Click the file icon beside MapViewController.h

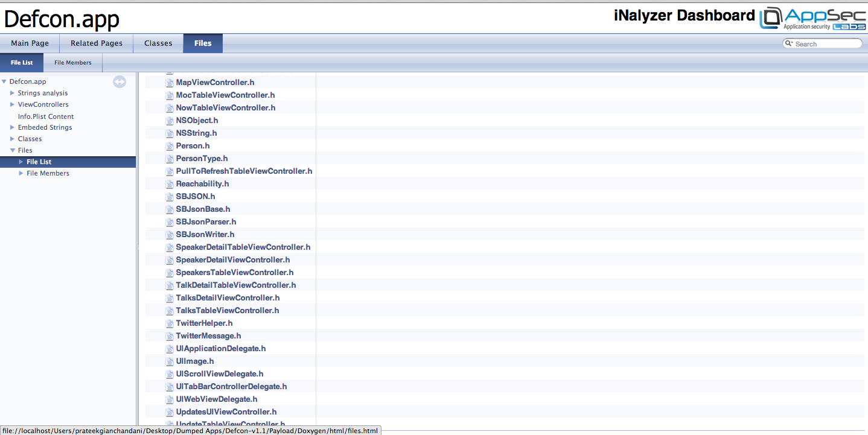(x=170, y=83)
